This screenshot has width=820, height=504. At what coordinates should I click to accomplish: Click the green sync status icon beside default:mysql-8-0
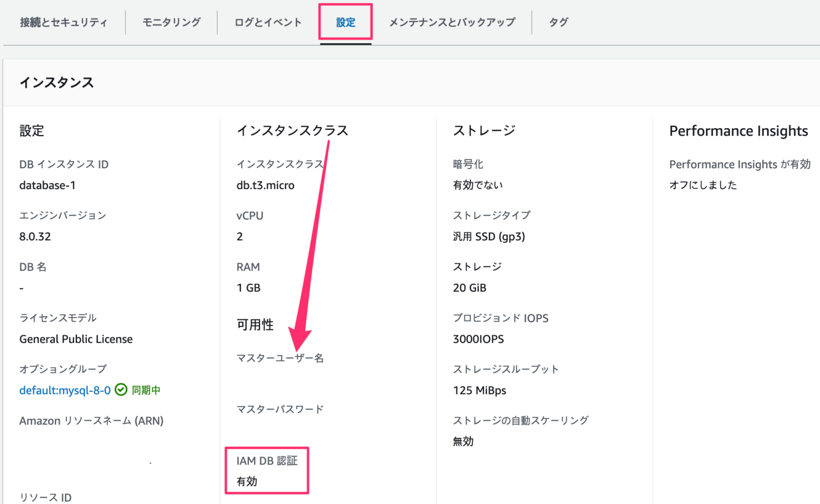tap(121, 390)
